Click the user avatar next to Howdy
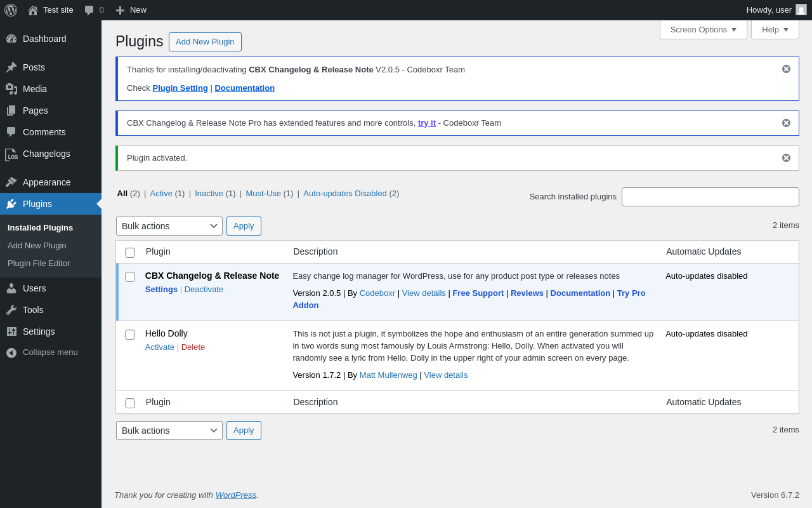The image size is (812, 508). [801, 10]
